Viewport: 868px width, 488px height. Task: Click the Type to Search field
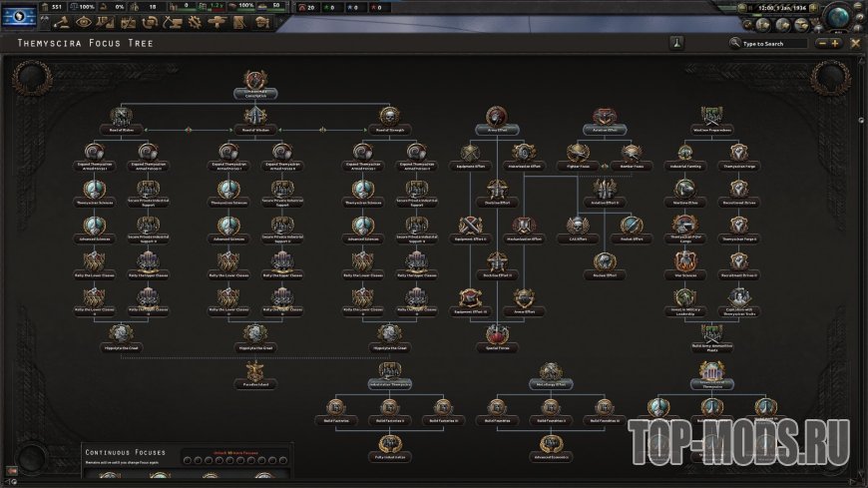(775, 44)
